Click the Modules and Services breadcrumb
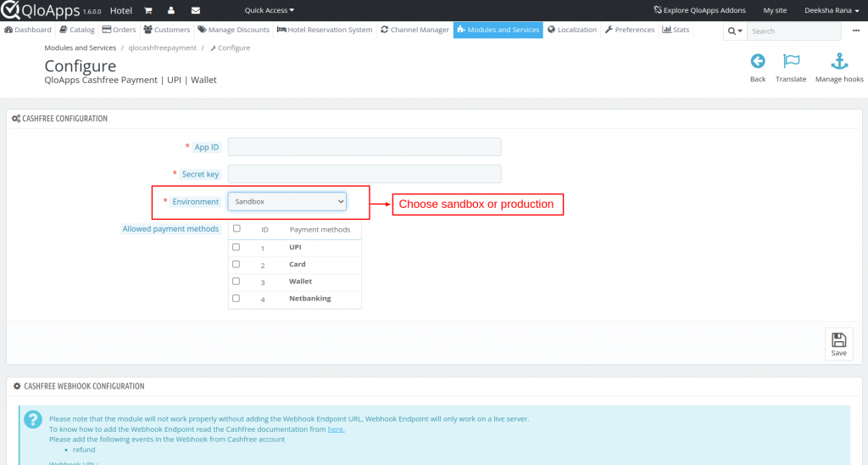This screenshot has height=465, width=868. pyautogui.click(x=81, y=48)
